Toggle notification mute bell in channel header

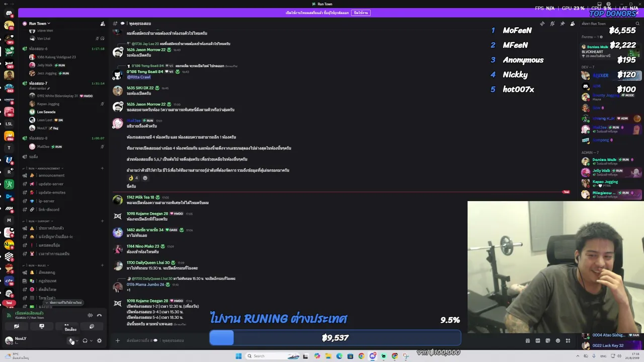click(552, 24)
